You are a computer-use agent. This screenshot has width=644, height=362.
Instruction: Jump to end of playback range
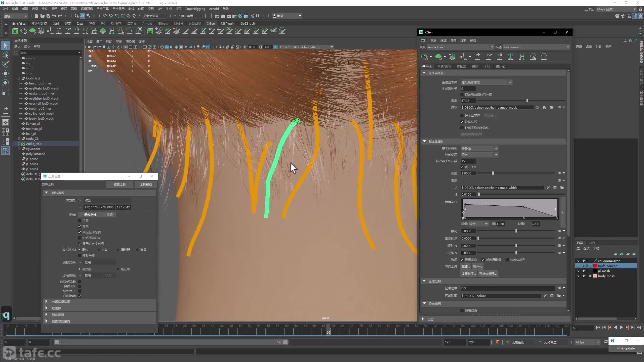pyautogui.click(x=639, y=327)
